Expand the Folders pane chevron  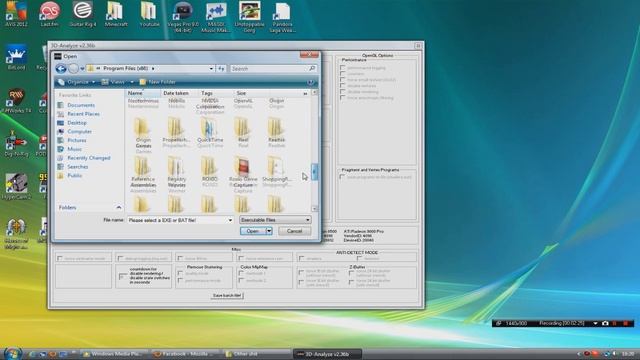[x=118, y=207]
